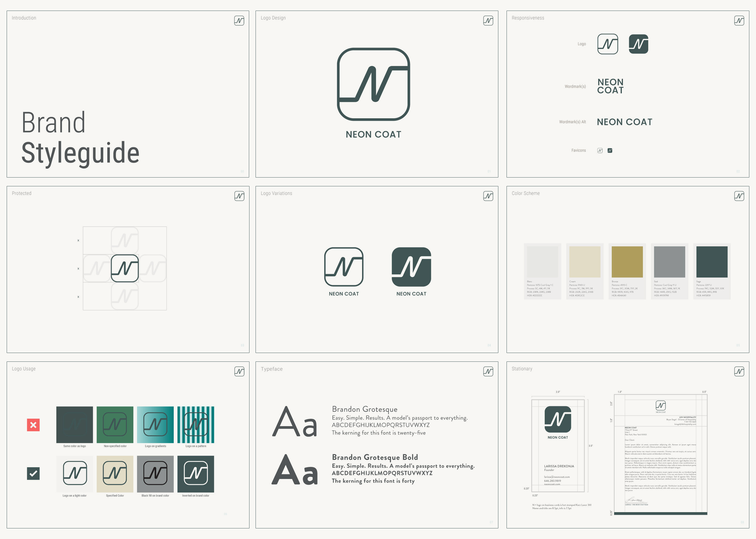Select the 'Inverted on brand color' tile
Image resolution: width=756 pixels, height=539 pixels.
point(196,474)
